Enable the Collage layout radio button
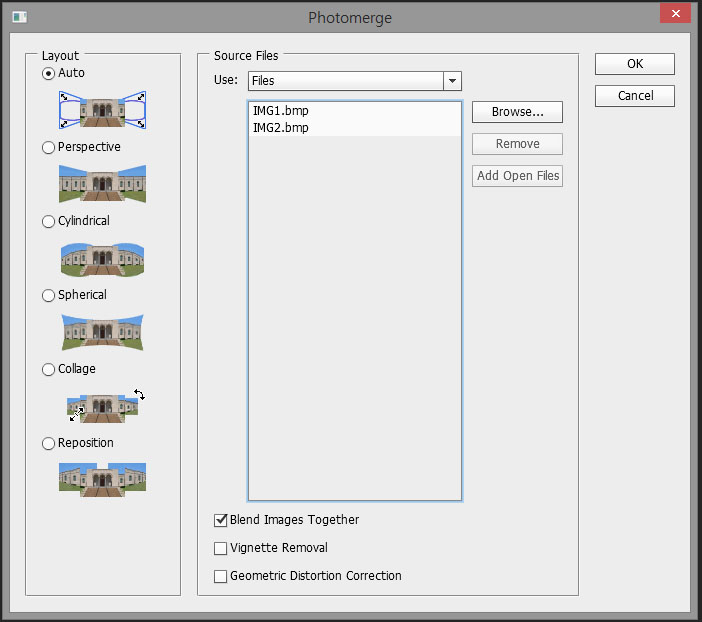The width and height of the screenshot is (702, 622). [x=48, y=369]
